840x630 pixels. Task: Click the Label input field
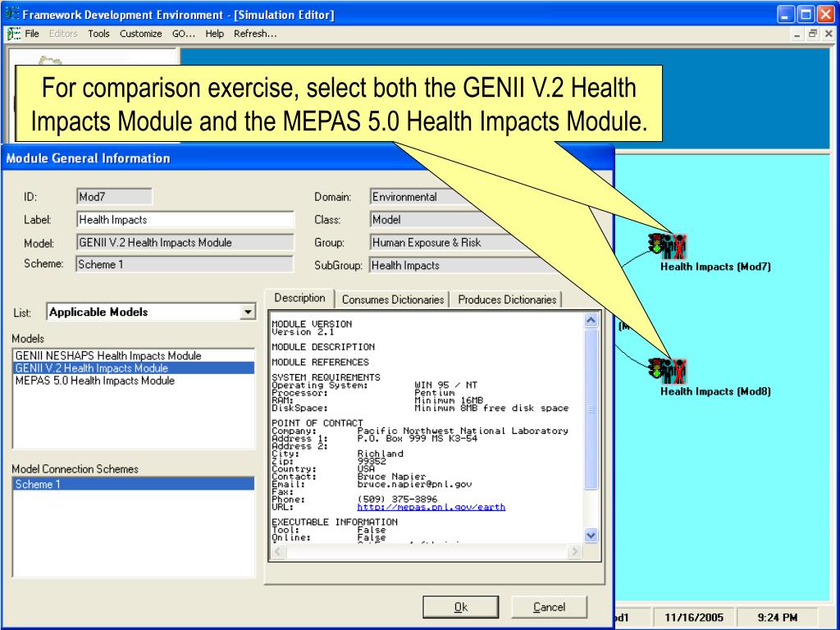185,220
